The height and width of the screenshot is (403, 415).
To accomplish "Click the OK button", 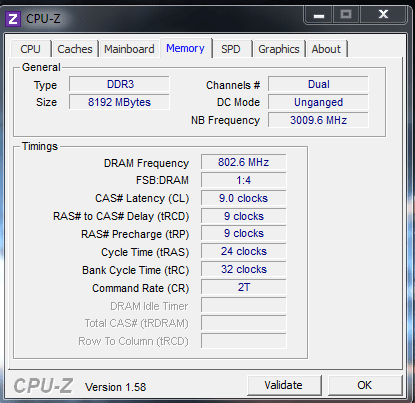I will pos(365,385).
